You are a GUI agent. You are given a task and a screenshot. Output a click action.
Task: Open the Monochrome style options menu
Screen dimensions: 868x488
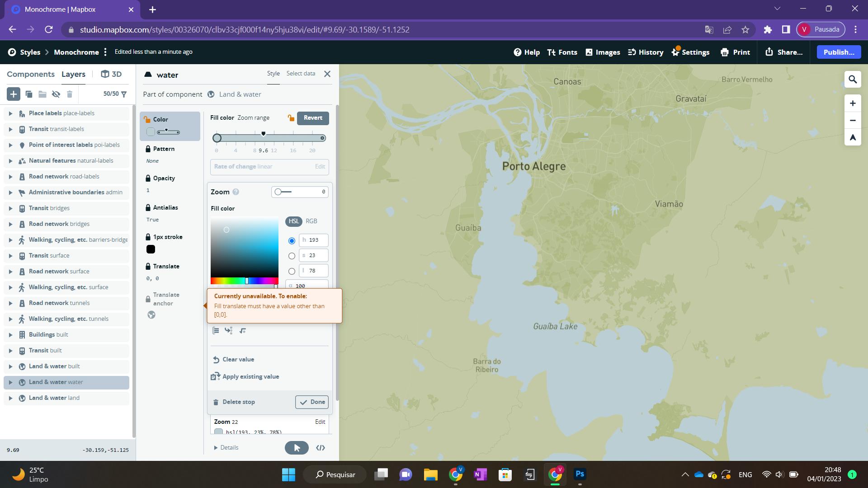[x=105, y=52]
